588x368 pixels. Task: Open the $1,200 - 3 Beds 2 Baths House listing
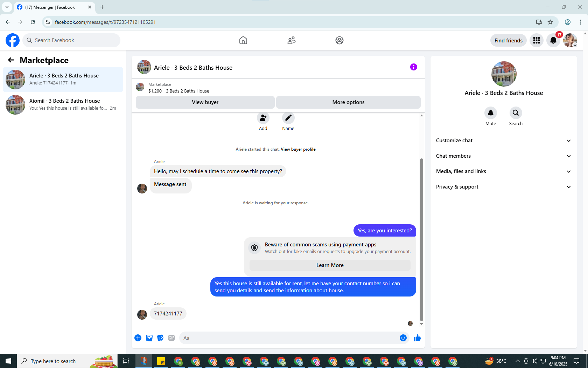pos(179,91)
